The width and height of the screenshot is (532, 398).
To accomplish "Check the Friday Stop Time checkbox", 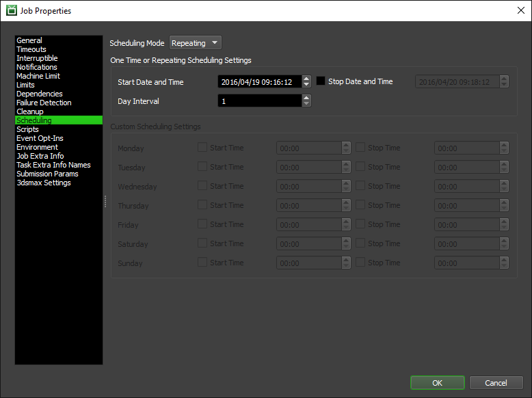I will (x=360, y=224).
